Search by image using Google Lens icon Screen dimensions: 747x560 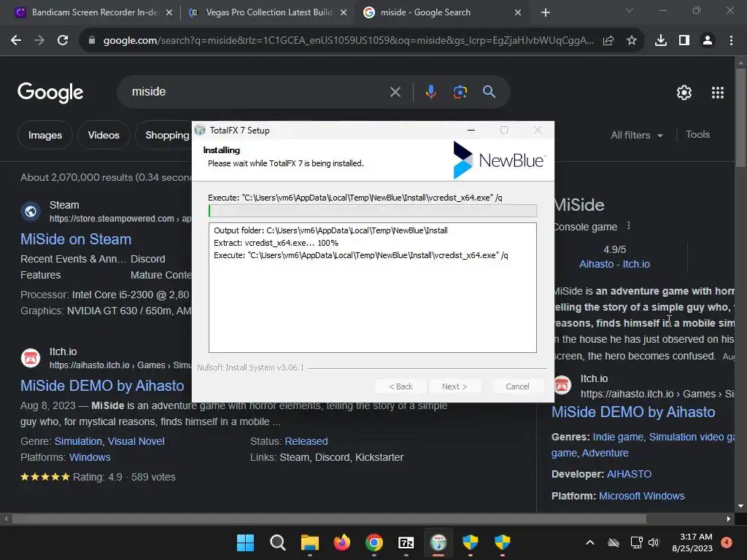(460, 91)
